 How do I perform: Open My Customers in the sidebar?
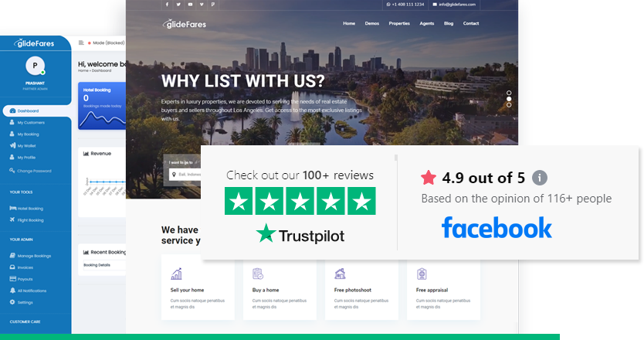[27, 123]
